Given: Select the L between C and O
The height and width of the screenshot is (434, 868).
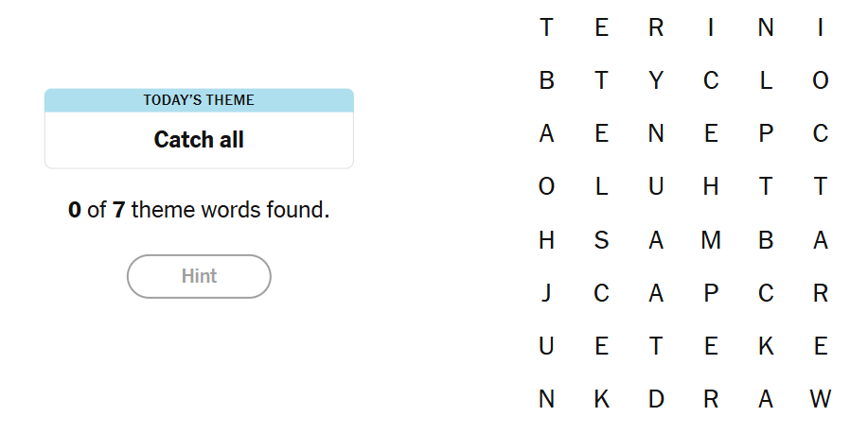Looking at the screenshot, I should 766,81.
